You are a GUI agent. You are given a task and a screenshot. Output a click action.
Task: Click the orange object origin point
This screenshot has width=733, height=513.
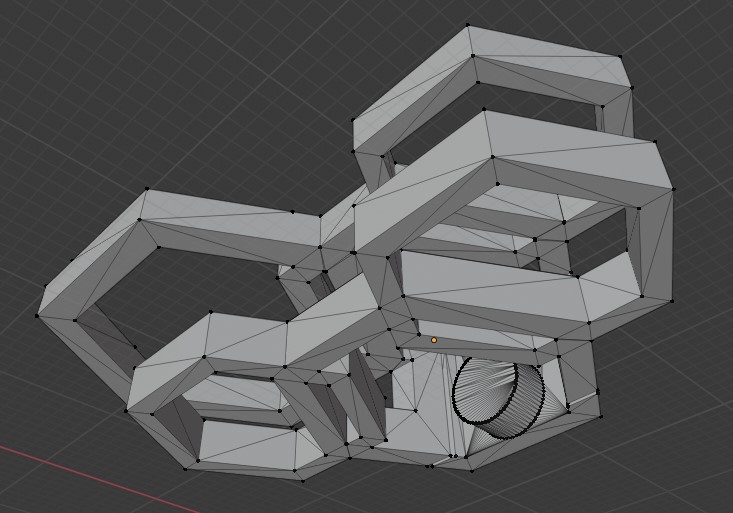click(x=434, y=340)
